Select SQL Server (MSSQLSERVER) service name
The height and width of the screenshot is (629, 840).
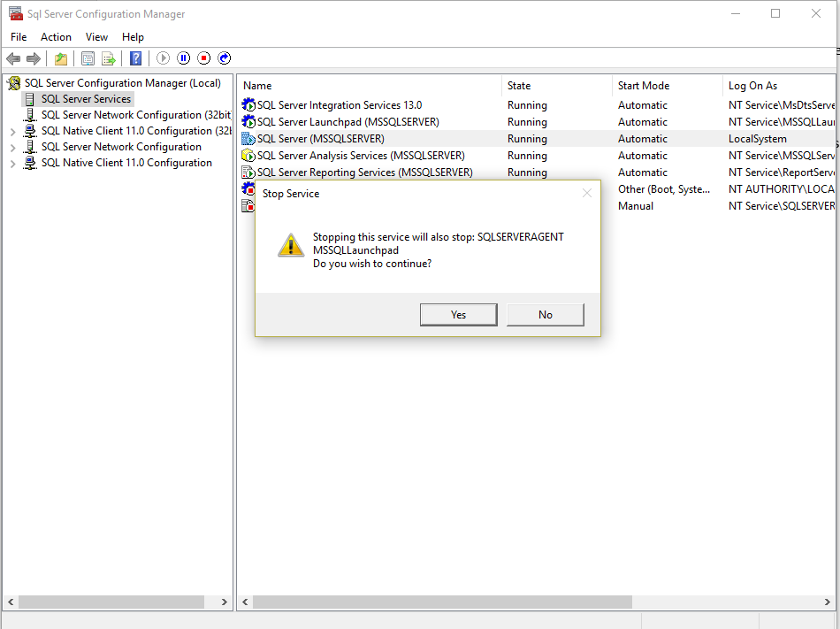(321, 139)
